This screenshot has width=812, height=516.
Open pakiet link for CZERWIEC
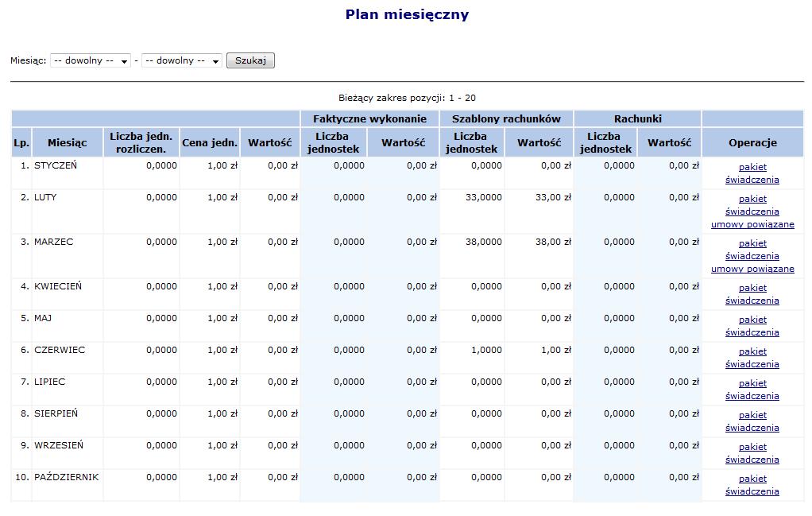(752, 351)
